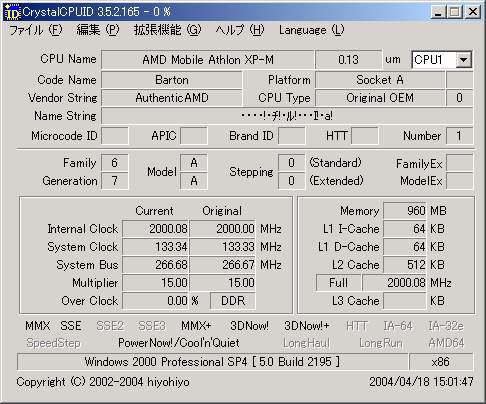486x404 pixels.
Task: Click the x86 architecture box
Action: [441, 362]
